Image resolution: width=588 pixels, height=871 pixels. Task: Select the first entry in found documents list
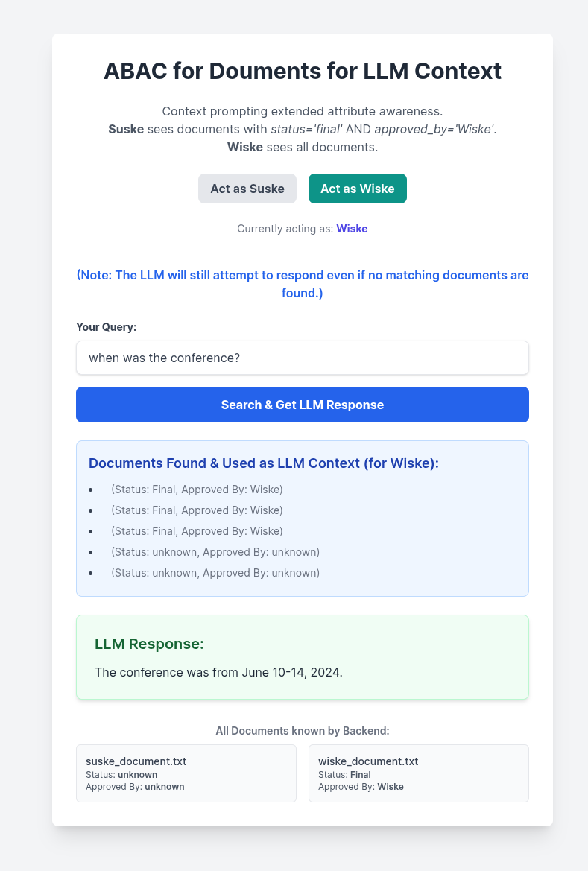[x=197, y=490]
